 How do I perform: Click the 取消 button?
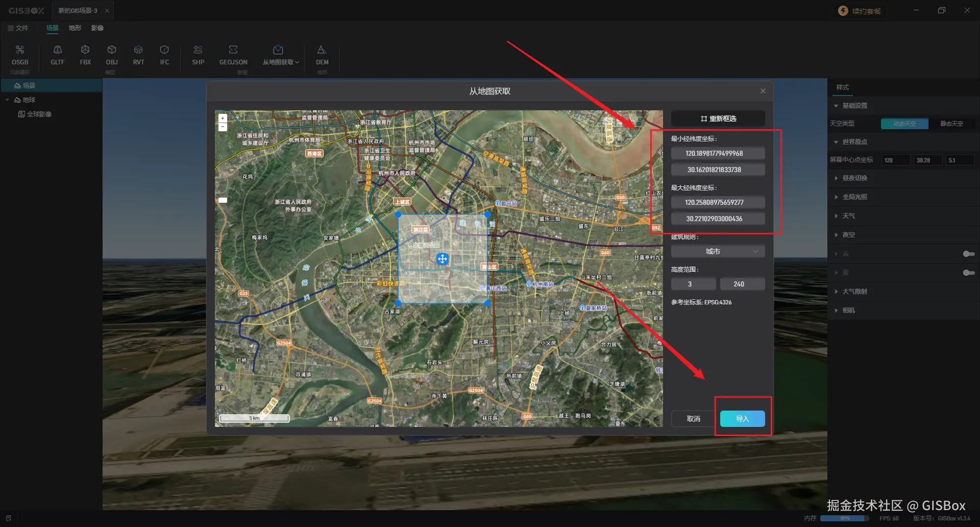[693, 419]
